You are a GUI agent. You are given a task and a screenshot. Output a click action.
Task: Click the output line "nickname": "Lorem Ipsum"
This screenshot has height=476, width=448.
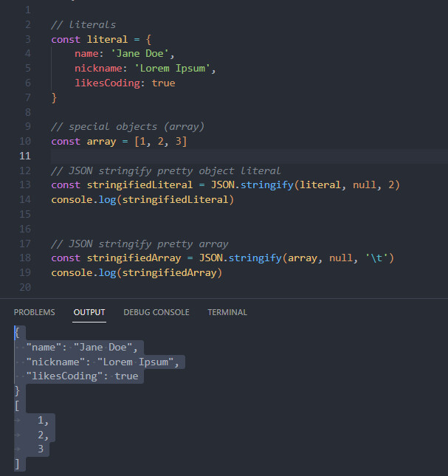pos(103,362)
